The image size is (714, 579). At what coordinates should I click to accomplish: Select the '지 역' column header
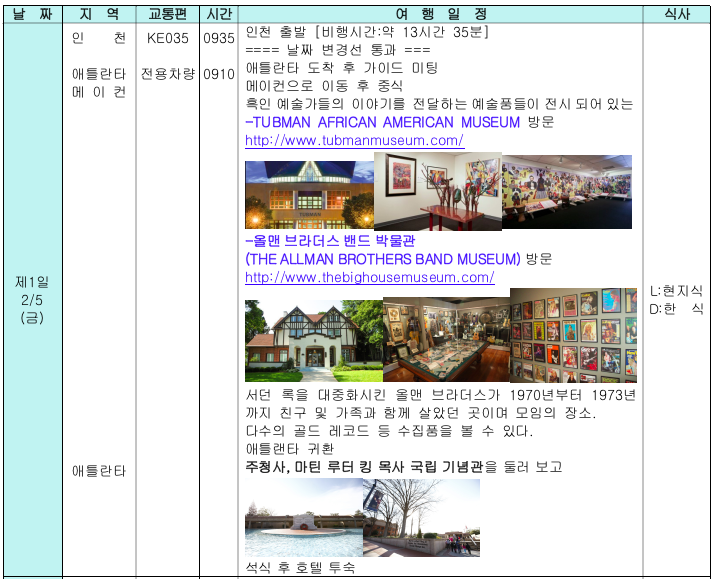click(x=99, y=14)
